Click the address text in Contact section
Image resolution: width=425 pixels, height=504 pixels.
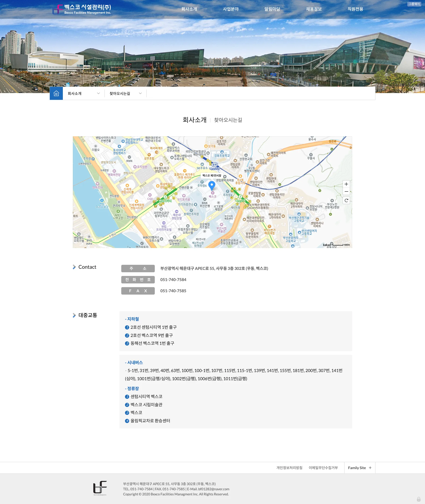pos(214,268)
